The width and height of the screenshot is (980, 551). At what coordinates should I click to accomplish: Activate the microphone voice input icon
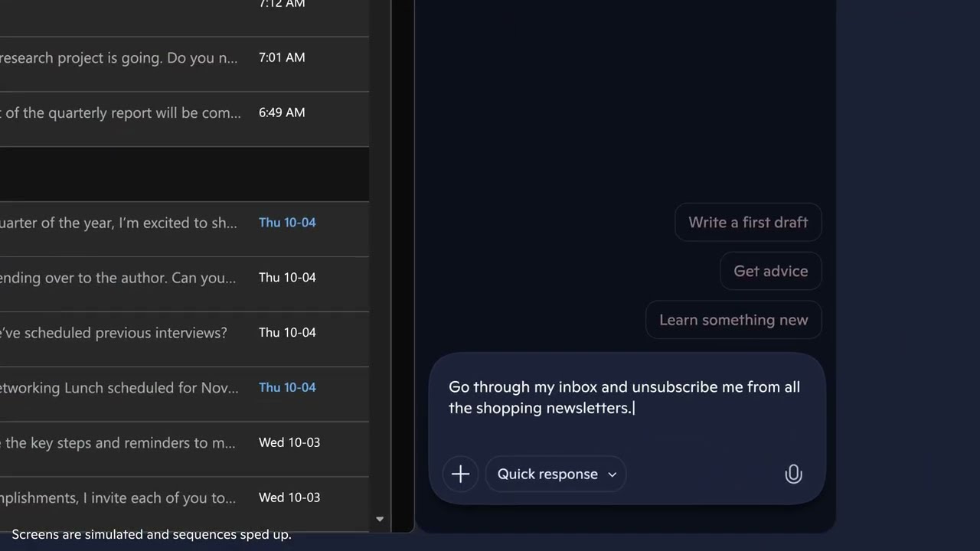(x=793, y=474)
